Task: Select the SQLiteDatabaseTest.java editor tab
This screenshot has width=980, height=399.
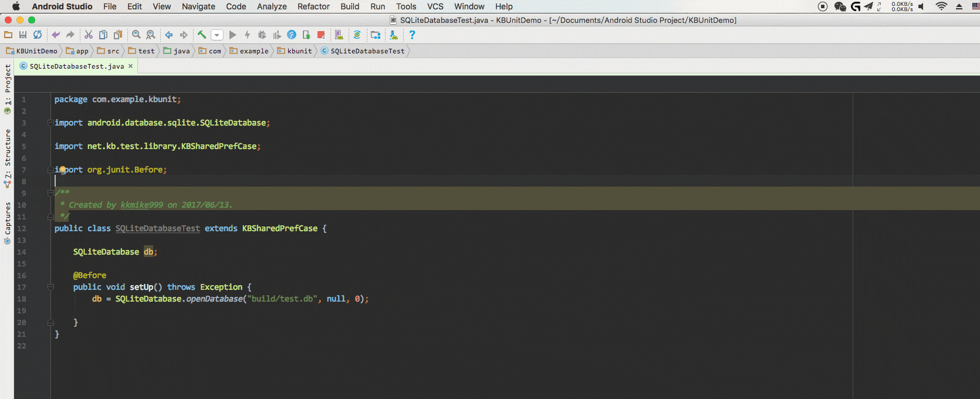Action: click(76, 66)
